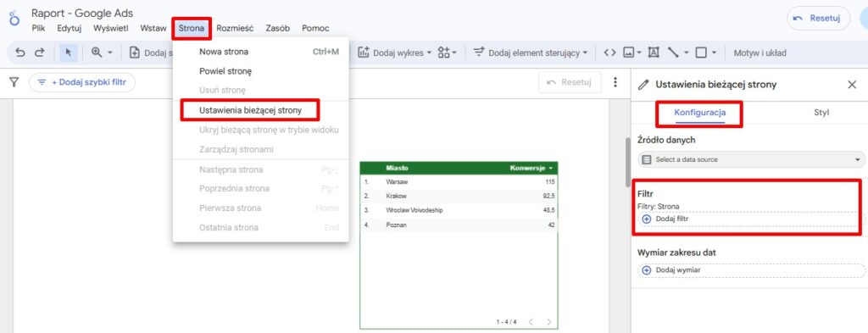Open the Pomoc menu
This screenshot has height=333, width=868.
coord(315,28)
